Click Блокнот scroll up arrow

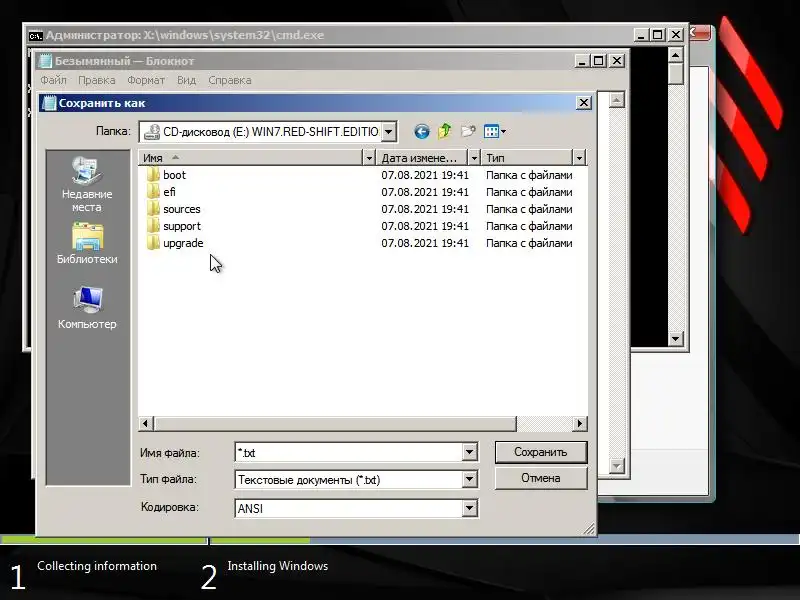click(616, 100)
